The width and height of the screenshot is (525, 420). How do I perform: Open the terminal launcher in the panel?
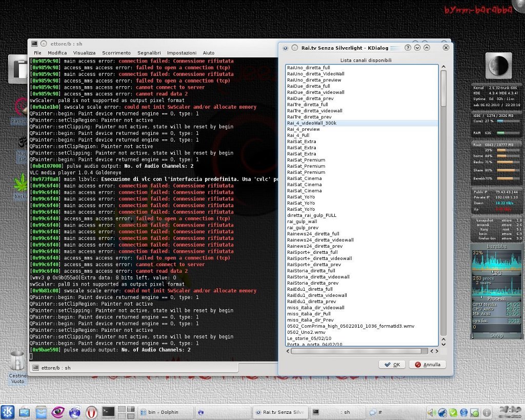pos(108,411)
